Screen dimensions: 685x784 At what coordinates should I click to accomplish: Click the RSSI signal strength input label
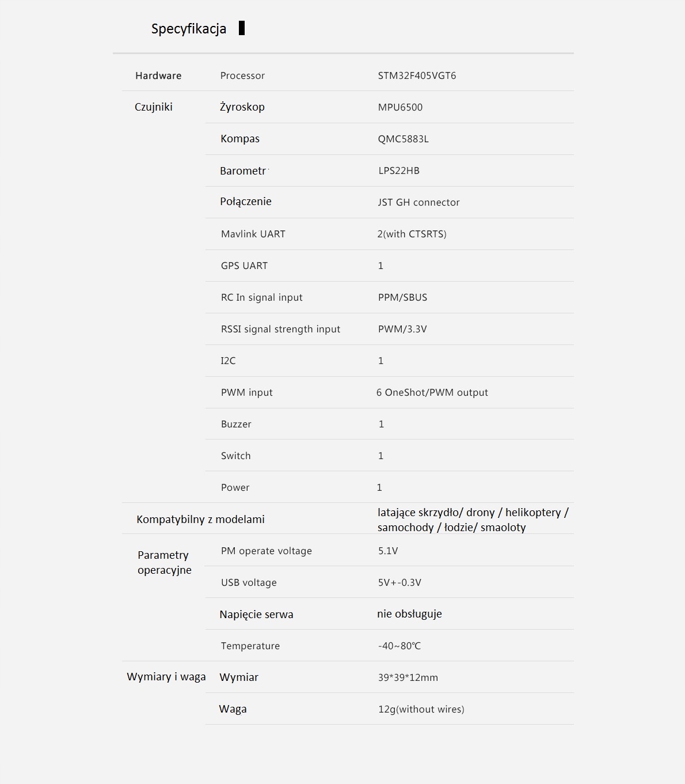(x=280, y=329)
